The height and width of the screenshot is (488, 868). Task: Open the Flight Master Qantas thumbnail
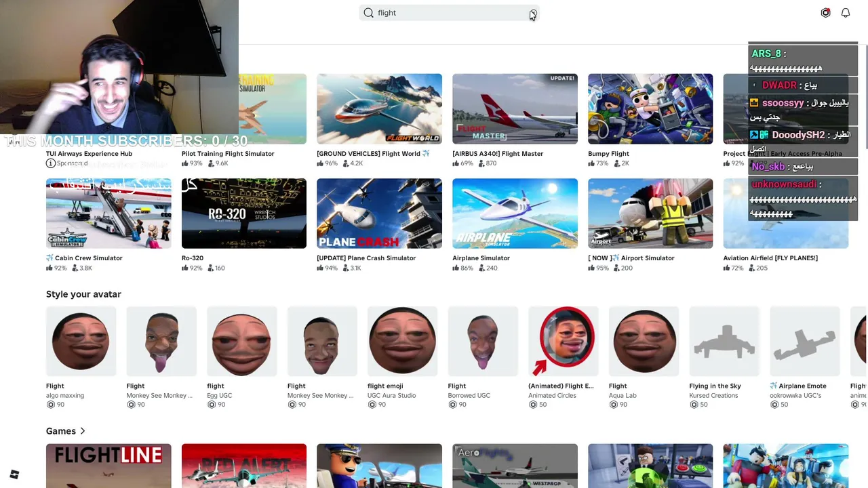tap(515, 109)
